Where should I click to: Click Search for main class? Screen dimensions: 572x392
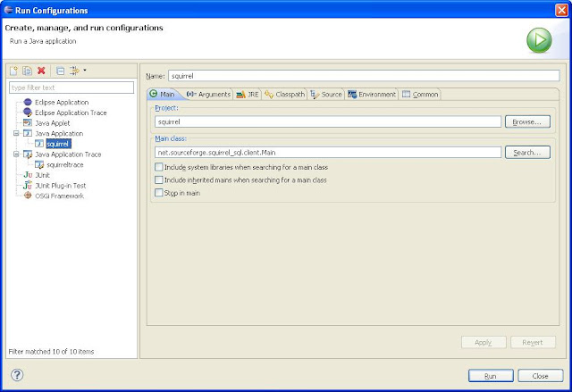(x=527, y=153)
